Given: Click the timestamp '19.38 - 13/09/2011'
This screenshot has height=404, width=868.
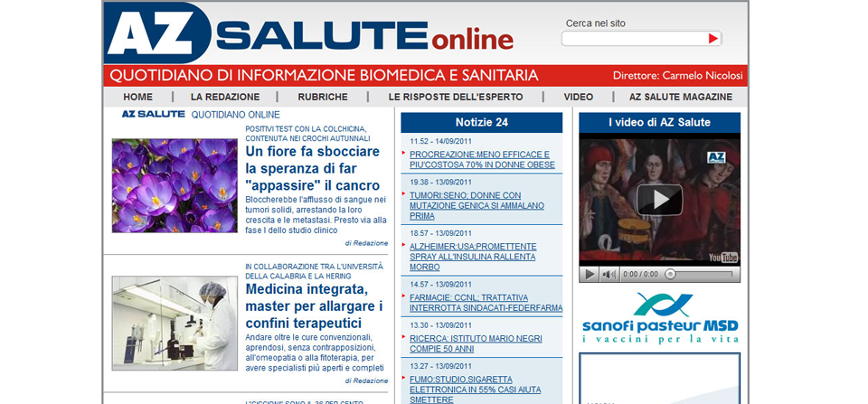Looking at the screenshot, I should point(440,182).
